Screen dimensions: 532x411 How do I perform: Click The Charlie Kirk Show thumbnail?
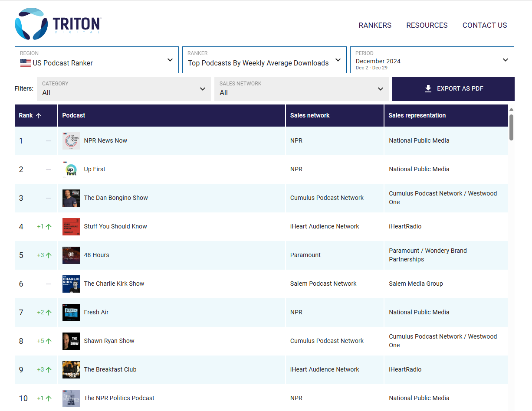[71, 284]
